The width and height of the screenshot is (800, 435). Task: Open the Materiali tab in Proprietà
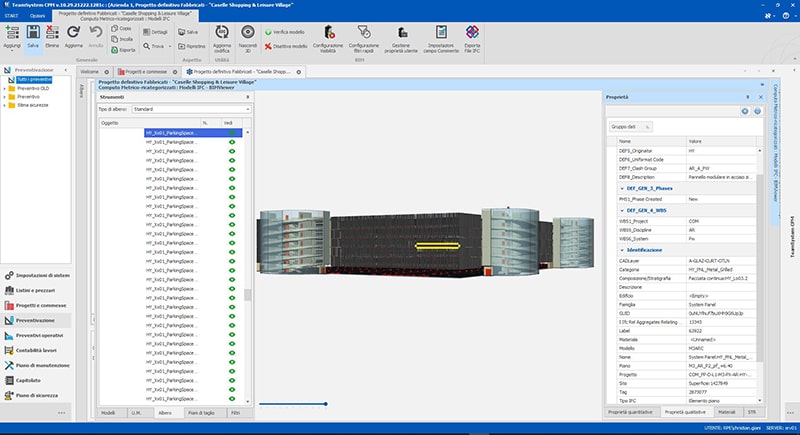727,412
